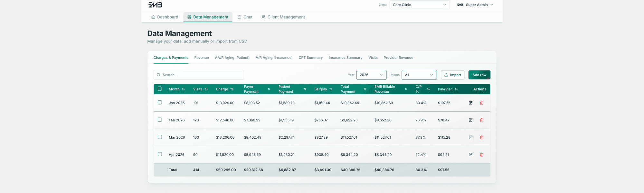This screenshot has width=644, height=193.
Task: Sort by Charge column arrows
Action: click(232, 89)
